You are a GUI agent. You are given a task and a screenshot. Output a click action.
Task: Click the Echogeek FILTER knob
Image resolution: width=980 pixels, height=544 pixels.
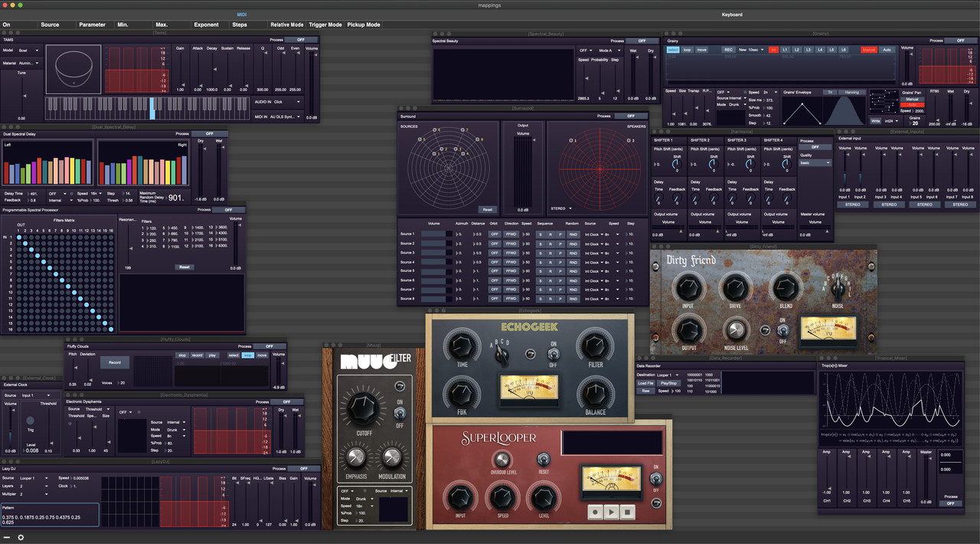click(x=595, y=347)
